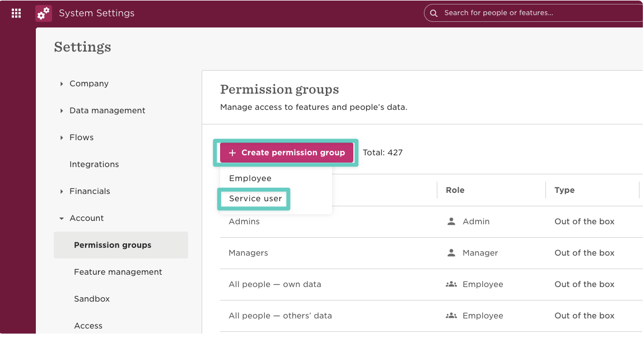
Task: Choose Employee from the dropdown menu
Action: pos(250,178)
